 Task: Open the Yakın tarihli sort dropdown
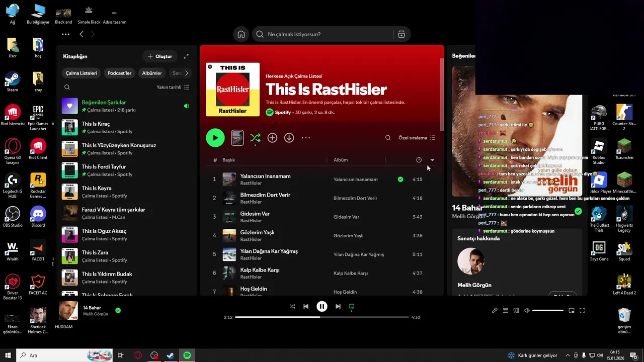[x=173, y=87]
